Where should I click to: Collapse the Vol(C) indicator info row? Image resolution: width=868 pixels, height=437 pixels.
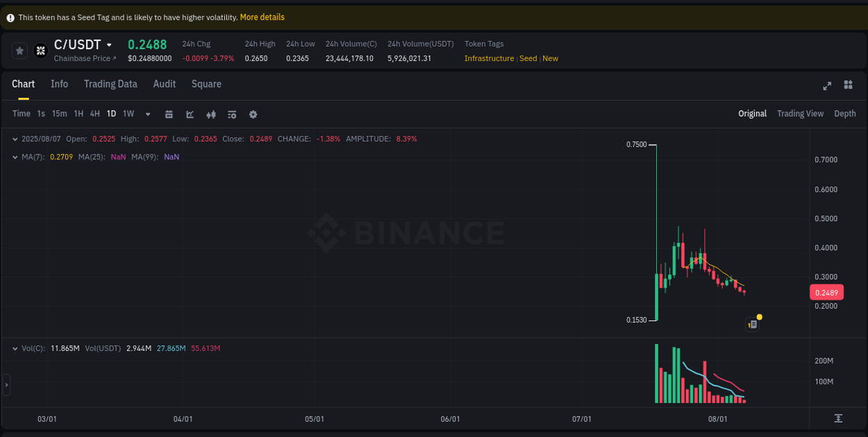coord(15,348)
